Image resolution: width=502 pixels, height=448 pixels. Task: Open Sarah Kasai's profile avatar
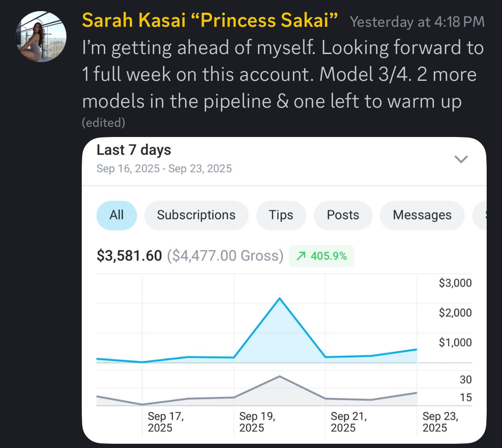pyautogui.click(x=41, y=37)
